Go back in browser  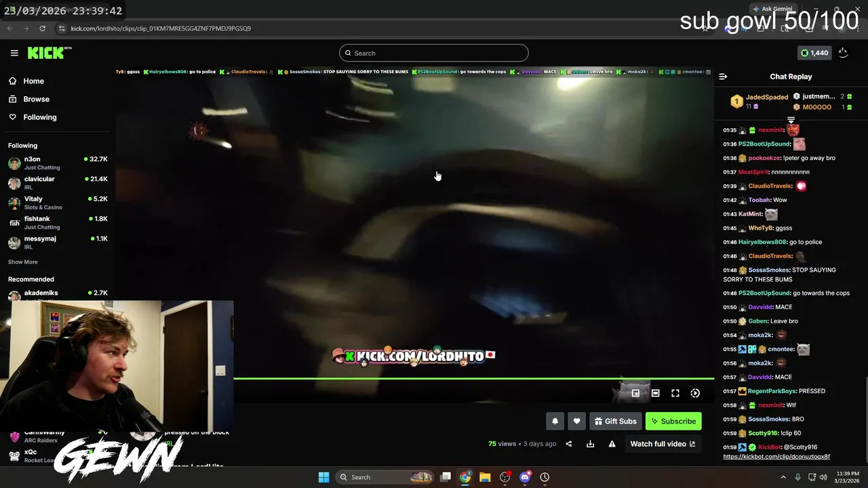point(9,28)
